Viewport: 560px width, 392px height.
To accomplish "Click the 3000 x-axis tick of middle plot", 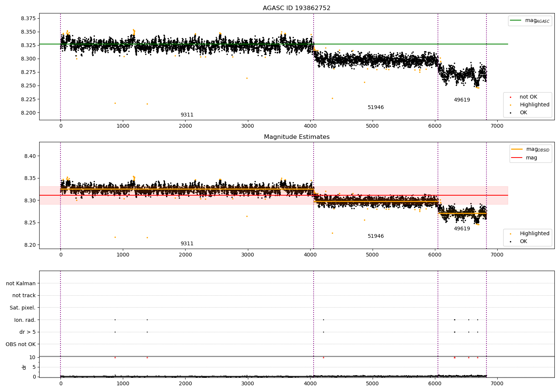I will [x=248, y=255].
